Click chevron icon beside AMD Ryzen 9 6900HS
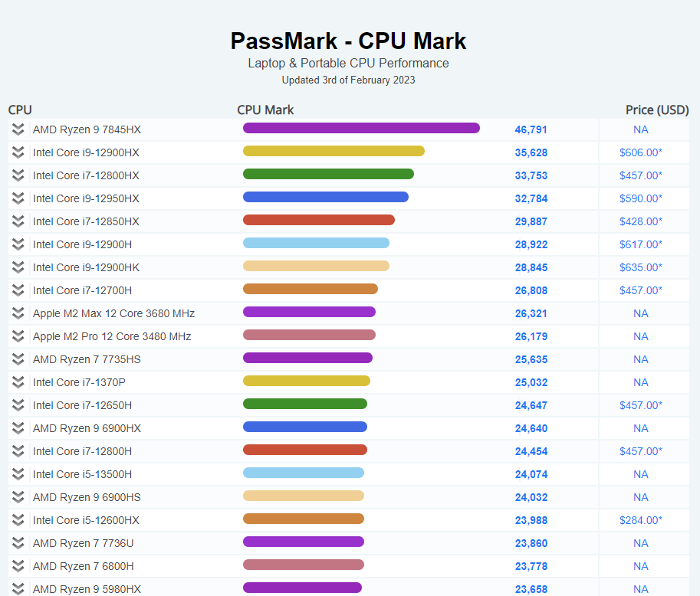Screen dimensions: 700x596 click(18, 497)
